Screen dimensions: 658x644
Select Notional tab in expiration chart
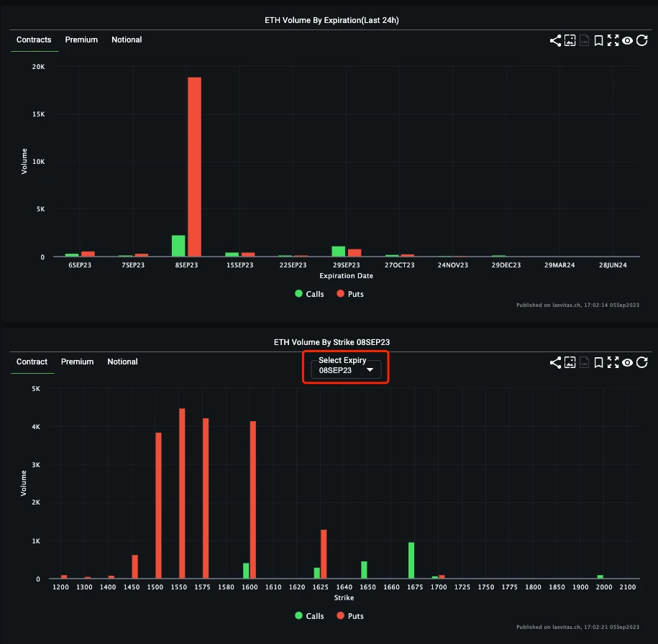[x=127, y=40]
